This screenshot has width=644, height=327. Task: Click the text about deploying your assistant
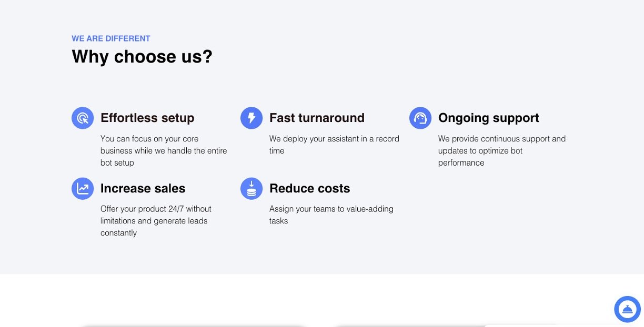334,145
